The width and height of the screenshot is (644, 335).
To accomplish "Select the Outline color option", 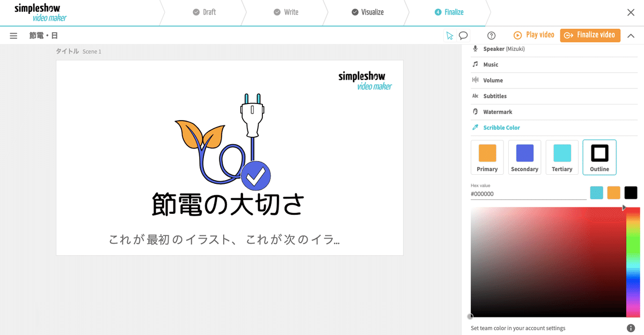I will 599,157.
